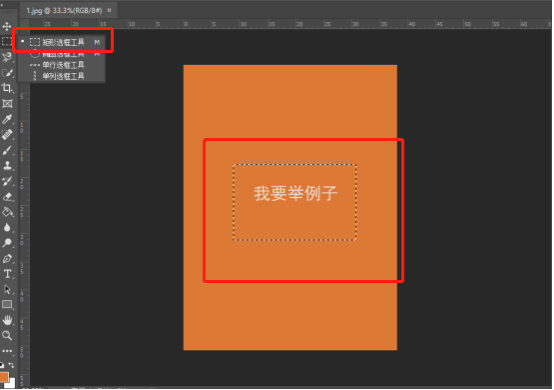This screenshot has width=554, height=390.
Task: Select the Hand tool
Action: 7,320
